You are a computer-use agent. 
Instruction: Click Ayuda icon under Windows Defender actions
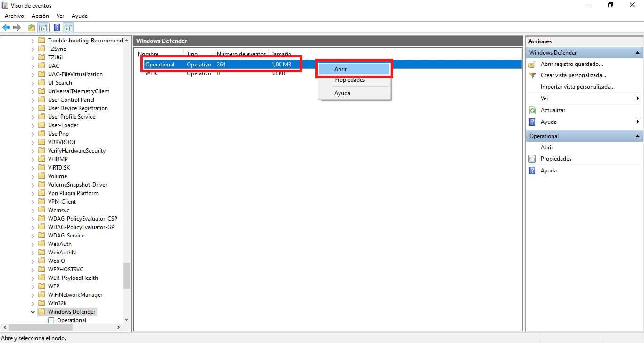click(x=532, y=122)
